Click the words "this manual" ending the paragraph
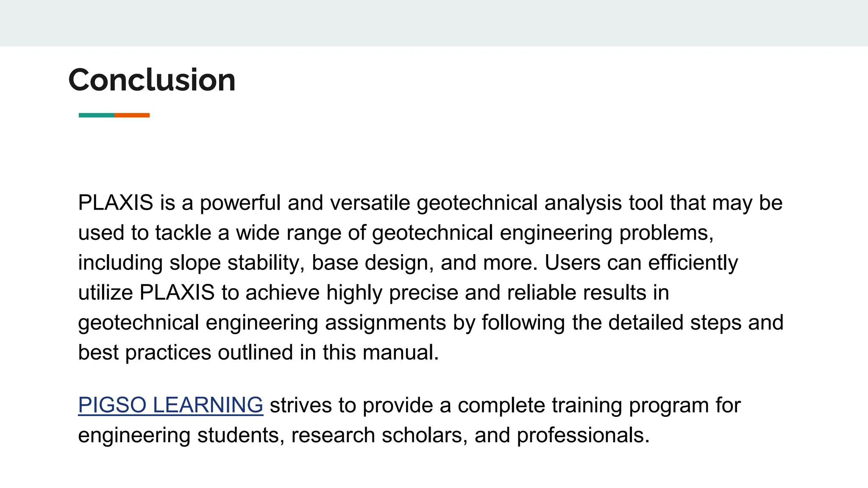Image resolution: width=868 pixels, height=488 pixels. (x=380, y=353)
